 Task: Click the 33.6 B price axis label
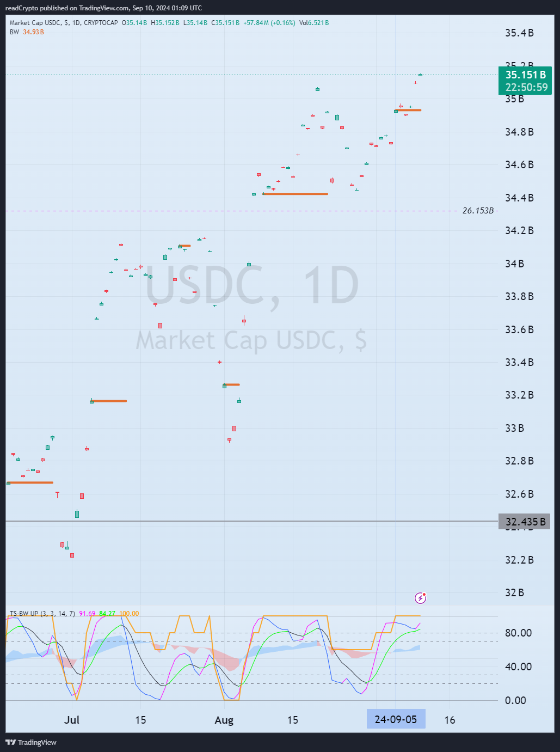(519, 329)
